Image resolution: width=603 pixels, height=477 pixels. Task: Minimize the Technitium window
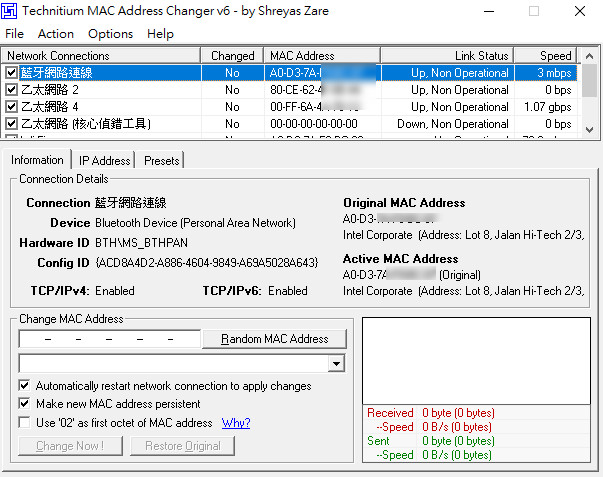pyautogui.click(x=489, y=11)
